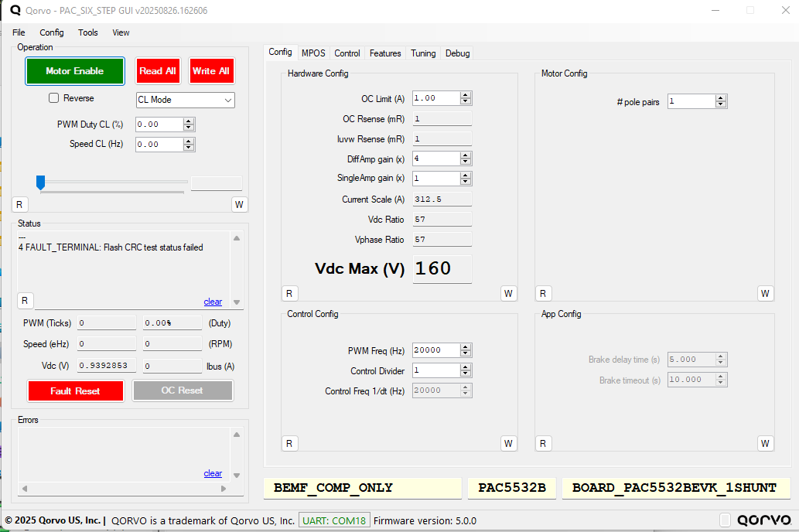This screenshot has height=532, width=799.
Task: Switch to the Tuning tab
Action: [x=423, y=53]
